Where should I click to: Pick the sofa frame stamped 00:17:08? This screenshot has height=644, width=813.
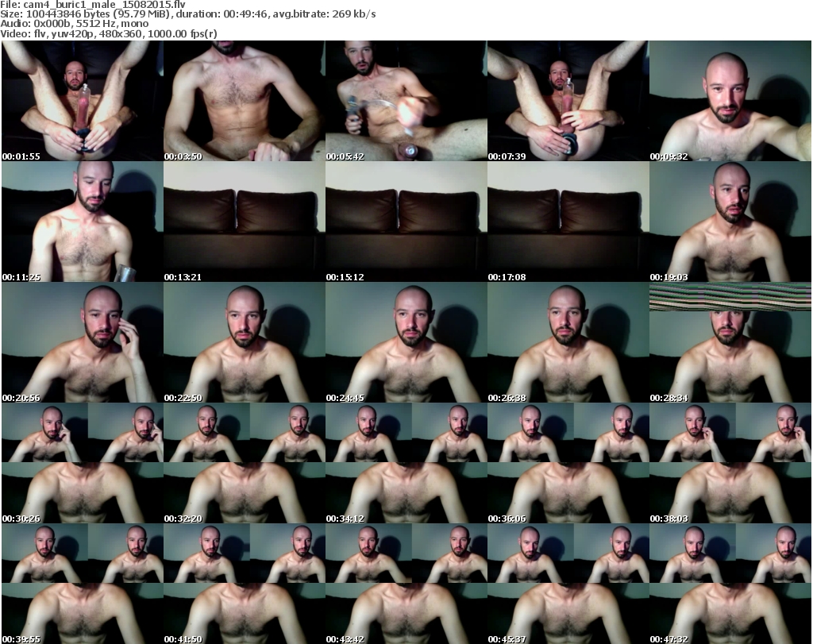(x=568, y=222)
